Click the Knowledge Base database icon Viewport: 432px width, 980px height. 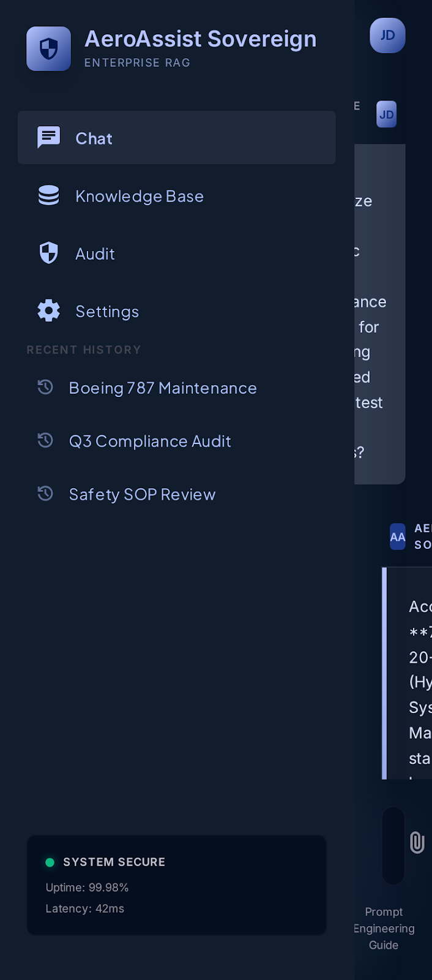[49, 195]
